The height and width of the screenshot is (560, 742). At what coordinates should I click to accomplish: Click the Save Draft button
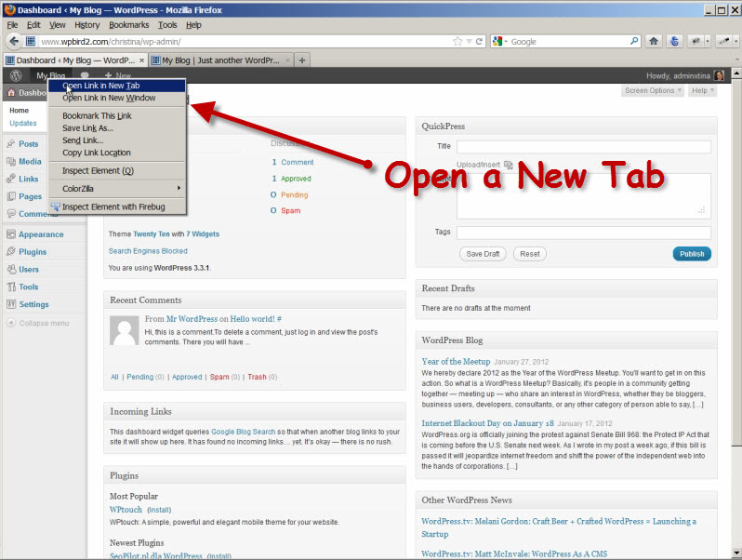[x=483, y=254]
